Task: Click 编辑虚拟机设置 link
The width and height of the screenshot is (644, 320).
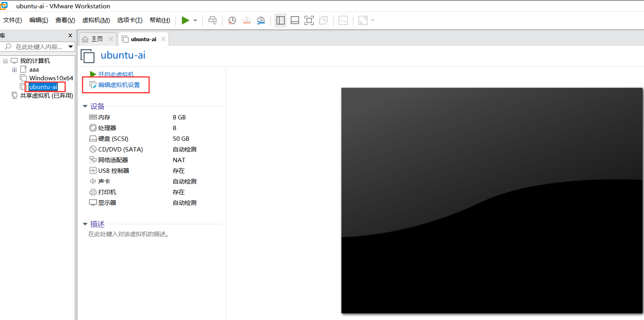Action: [x=119, y=85]
